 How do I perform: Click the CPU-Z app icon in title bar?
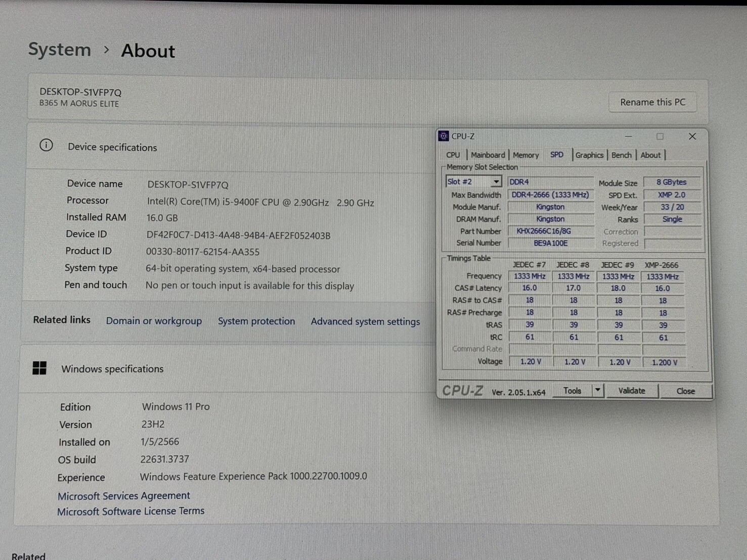point(444,136)
